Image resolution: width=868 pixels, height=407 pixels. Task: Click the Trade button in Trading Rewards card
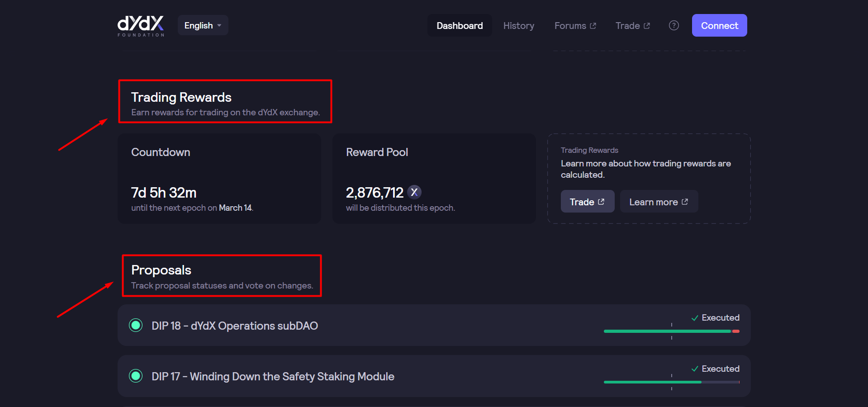tap(587, 202)
